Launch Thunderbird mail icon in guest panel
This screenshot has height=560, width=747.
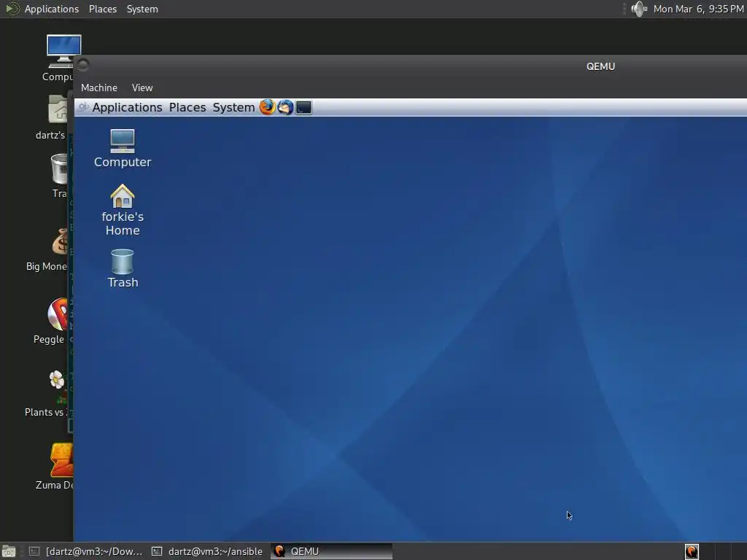tap(285, 107)
